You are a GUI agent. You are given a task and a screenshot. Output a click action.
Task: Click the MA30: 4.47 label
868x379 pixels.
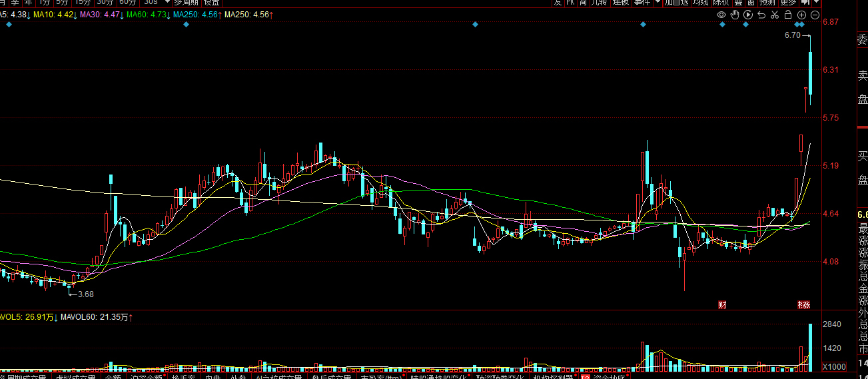click(101, 15)
